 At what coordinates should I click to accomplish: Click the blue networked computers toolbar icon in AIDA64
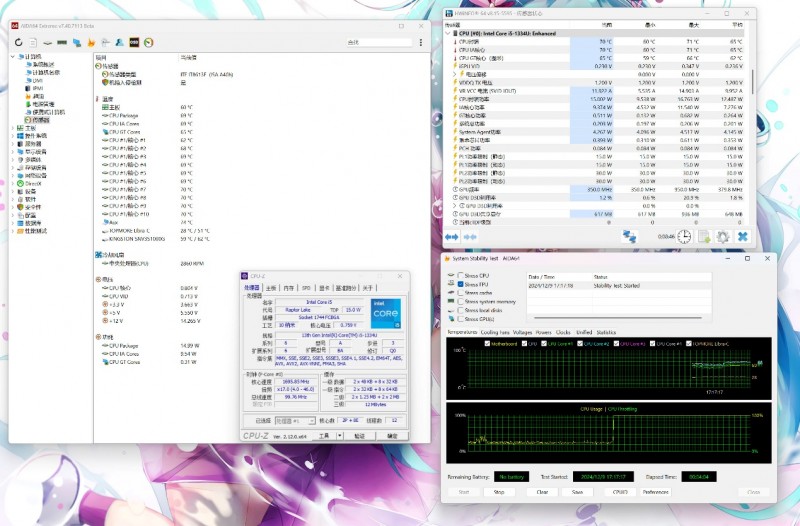point(77,42)
